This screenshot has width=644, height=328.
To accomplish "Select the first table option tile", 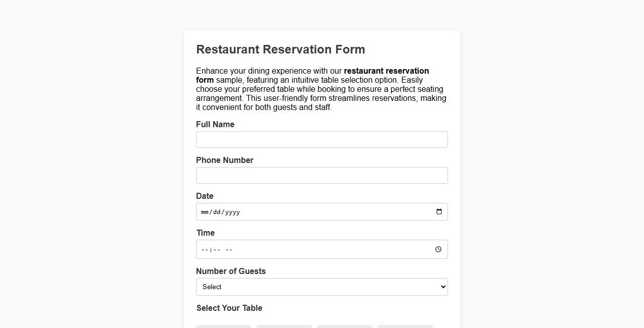I will 224,327.
